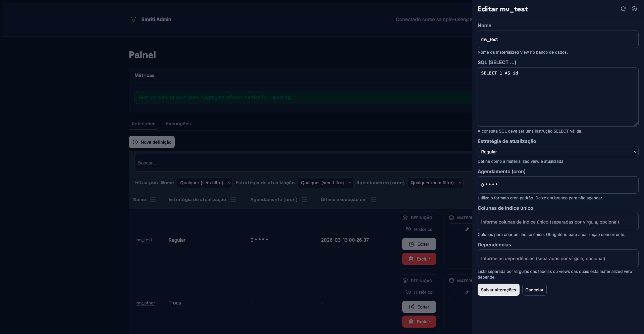Open the Agendamento (cron) column menu icon
644x334 pixels.
305,200
